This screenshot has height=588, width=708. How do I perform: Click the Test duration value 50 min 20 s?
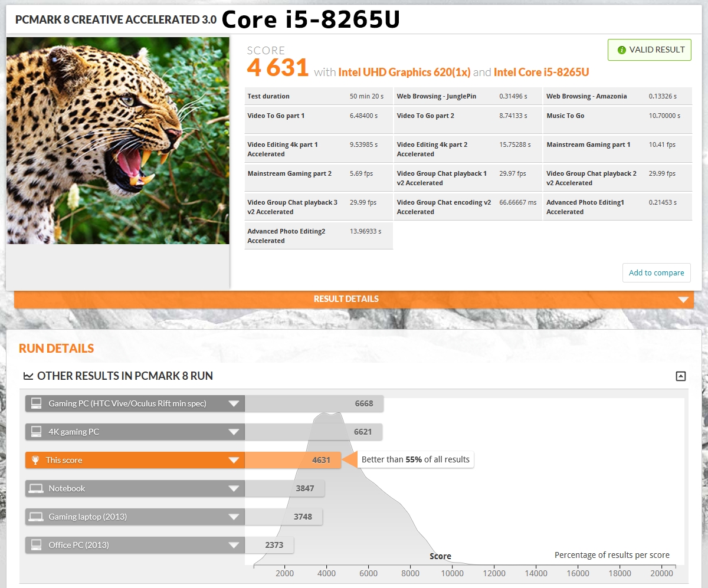[367, 96]
